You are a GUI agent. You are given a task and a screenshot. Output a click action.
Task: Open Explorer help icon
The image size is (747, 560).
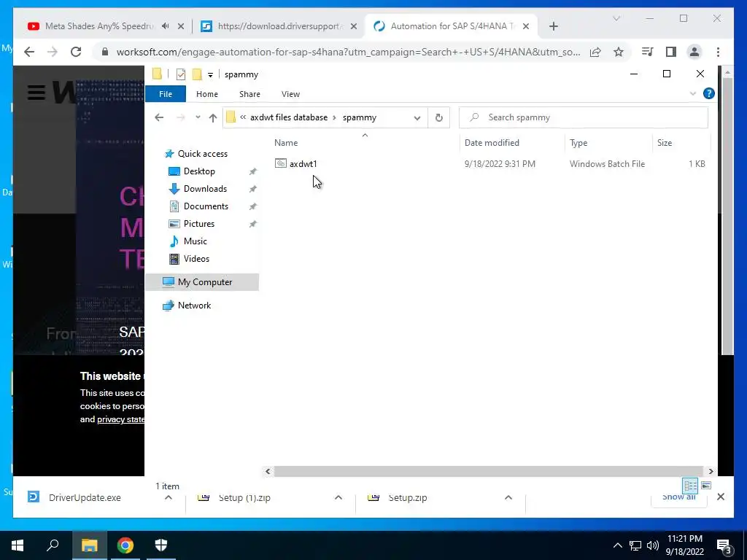709,94
